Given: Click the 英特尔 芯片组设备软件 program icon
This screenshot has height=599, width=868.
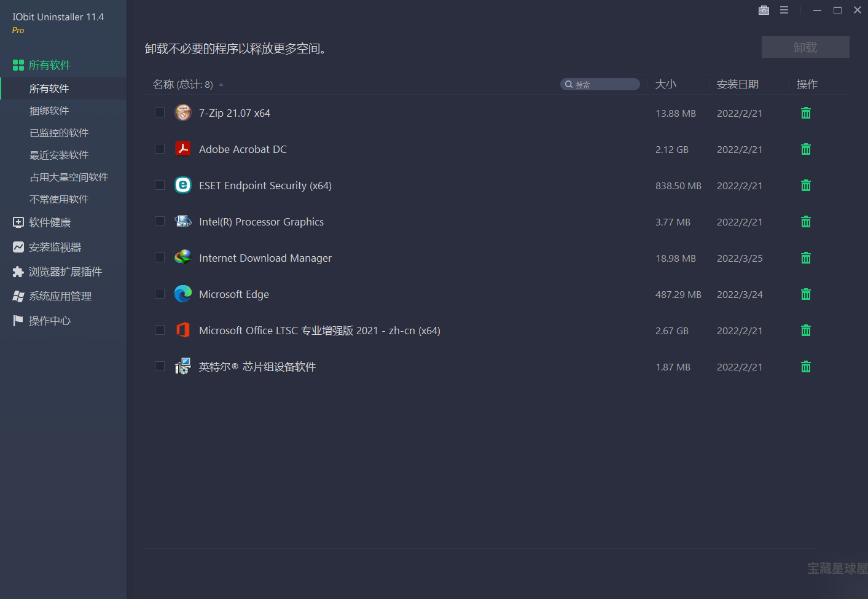Looking at the screenshot, I should point(183,366).
